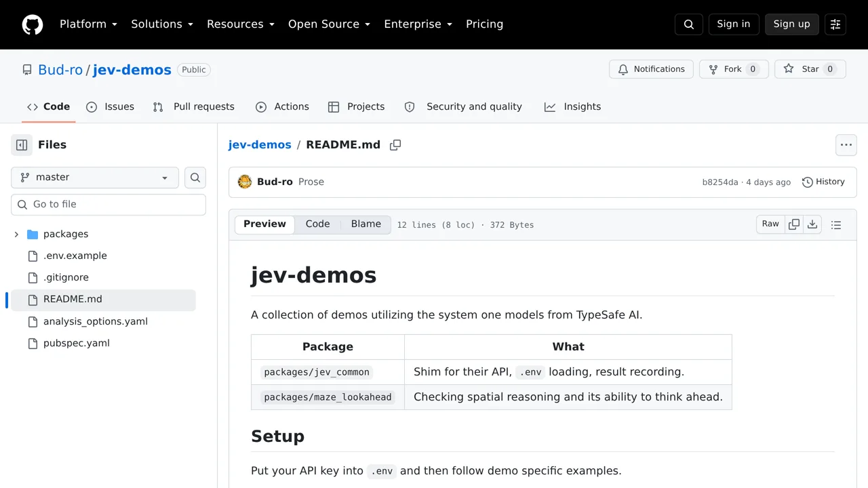Open Bud-ro's avatar picture
The width and height of the screenshot is (868, 488).
tap(245, 182)
